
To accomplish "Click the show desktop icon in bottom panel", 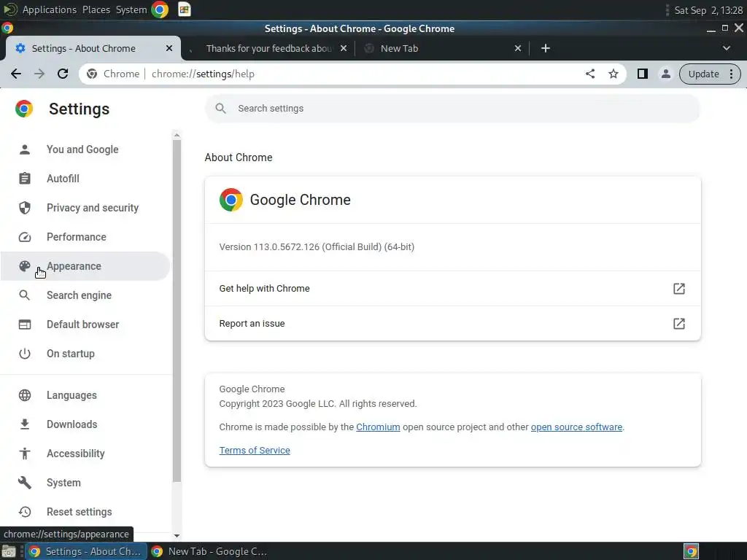I will [x=9, y=551].
